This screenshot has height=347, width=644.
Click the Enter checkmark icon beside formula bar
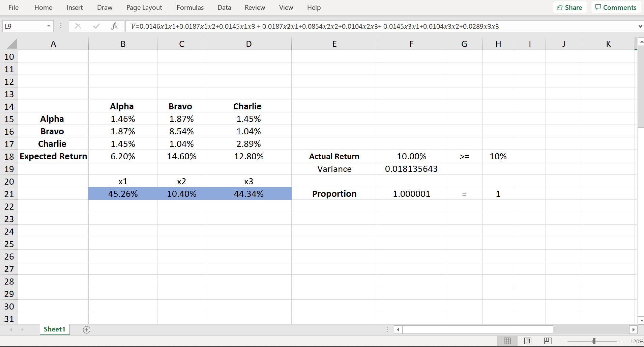(x=96, y=26)
